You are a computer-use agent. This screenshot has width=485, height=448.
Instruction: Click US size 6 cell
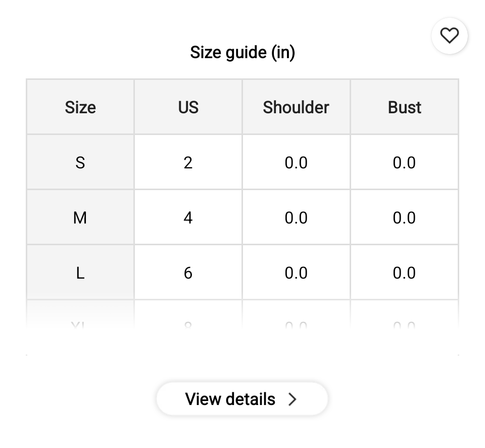point(188,273)
